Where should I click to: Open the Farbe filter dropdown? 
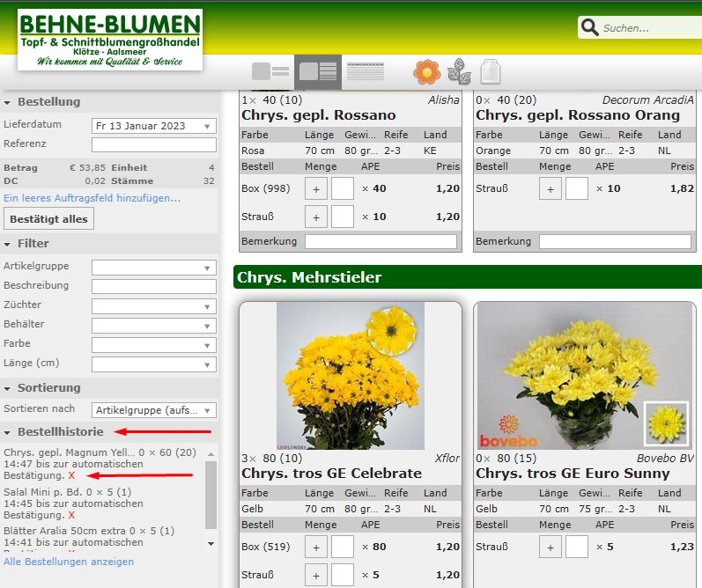[153, 345]
